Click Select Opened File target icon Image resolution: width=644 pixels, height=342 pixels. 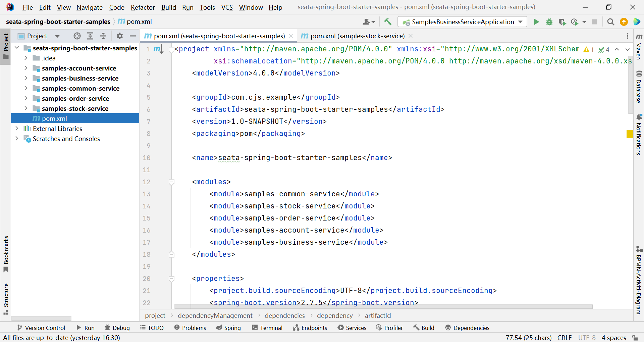click(x=77, y=36)
